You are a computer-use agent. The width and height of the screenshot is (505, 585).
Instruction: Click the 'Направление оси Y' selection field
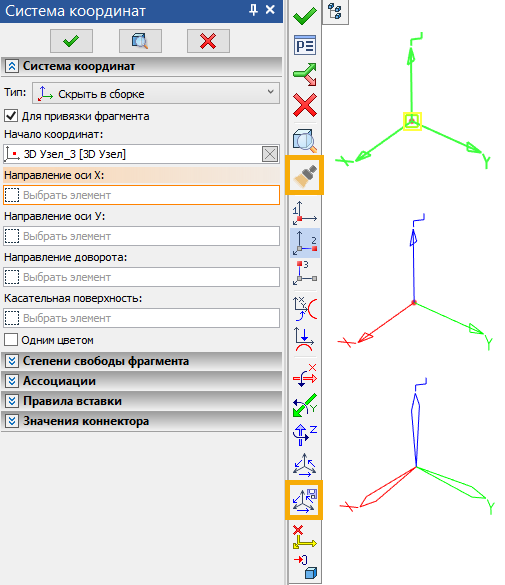tap(141, 236)
